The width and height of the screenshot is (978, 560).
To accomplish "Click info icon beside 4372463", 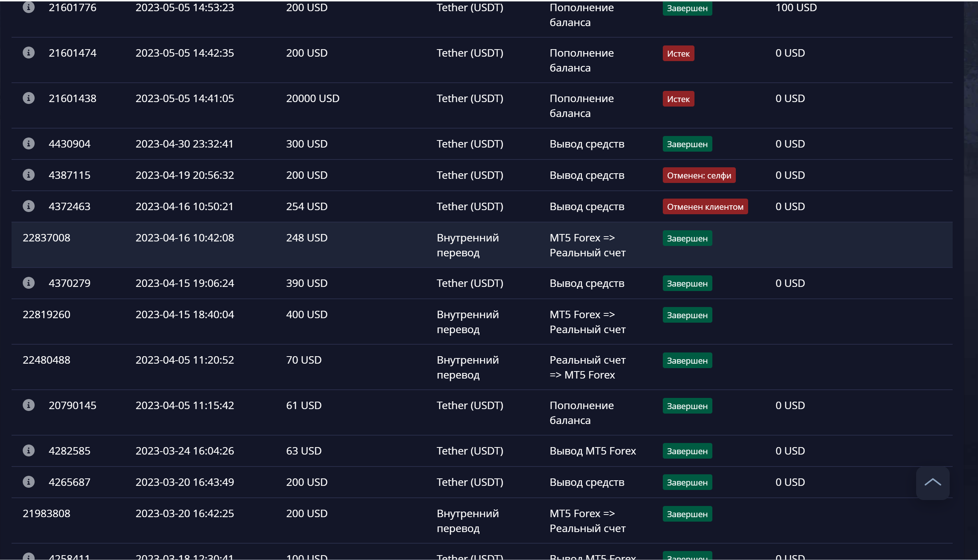I will point(28,206).
